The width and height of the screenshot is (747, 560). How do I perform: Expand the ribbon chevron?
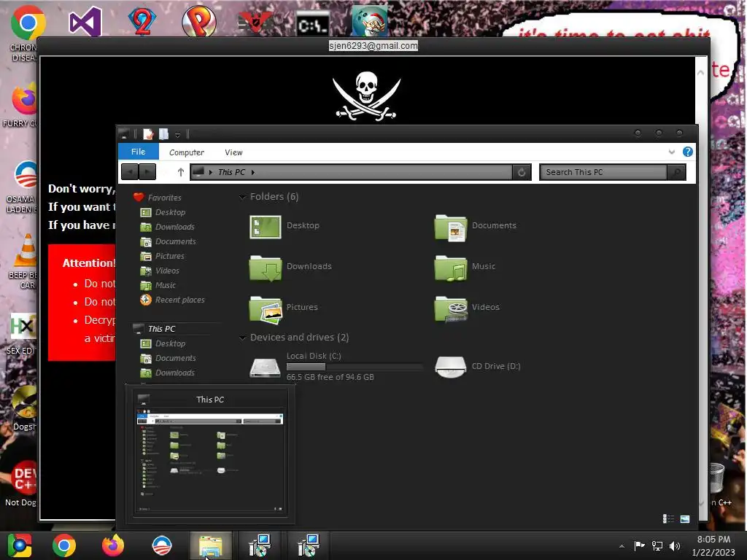point(672,152)
